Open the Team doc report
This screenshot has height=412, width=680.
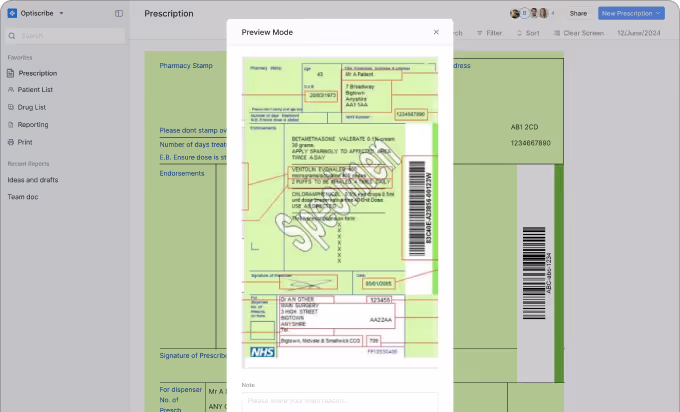(x=23, y=197)
